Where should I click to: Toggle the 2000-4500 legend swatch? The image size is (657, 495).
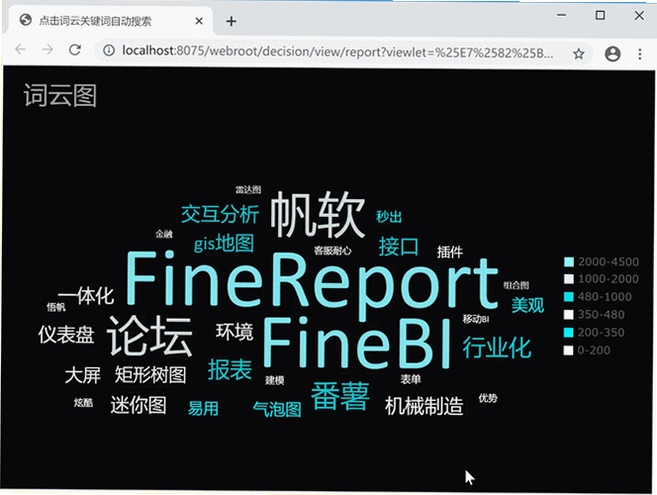point(569,262)
